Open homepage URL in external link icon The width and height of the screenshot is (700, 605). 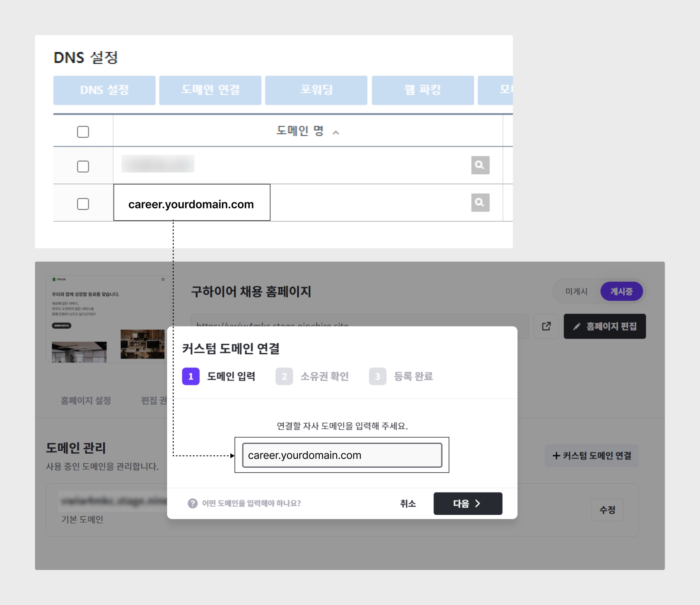pos(546,326)
